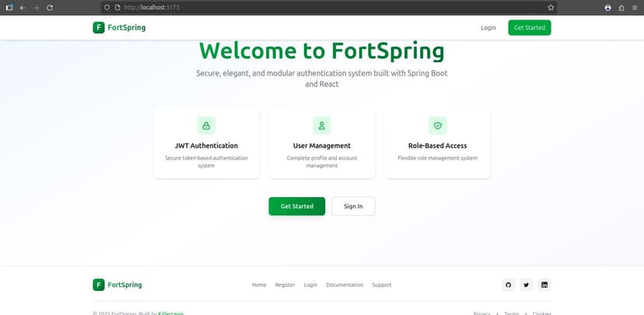Click the Sign In button
The height and width of the screenshot is (315, 644).
click(353, 206)
